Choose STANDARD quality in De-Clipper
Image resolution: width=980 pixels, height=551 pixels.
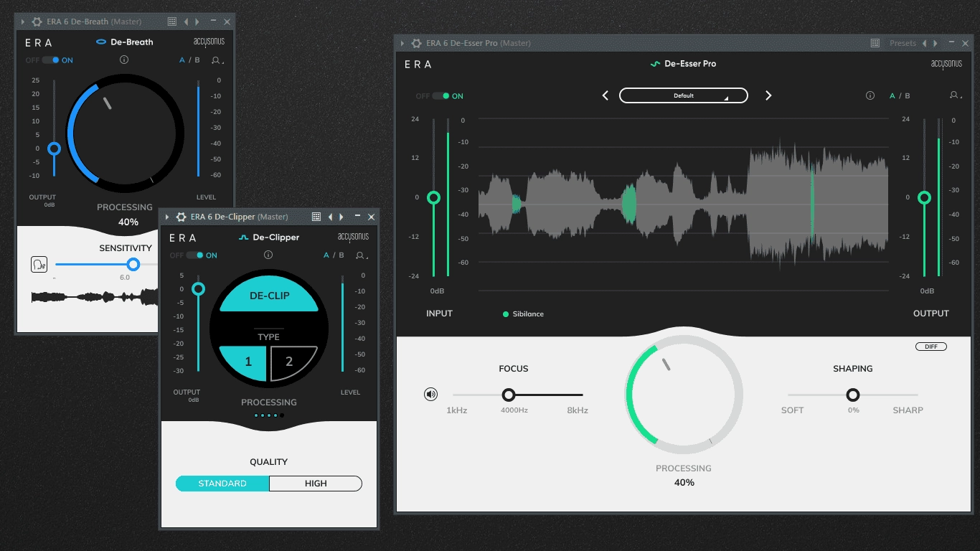[x=222, y=484]
